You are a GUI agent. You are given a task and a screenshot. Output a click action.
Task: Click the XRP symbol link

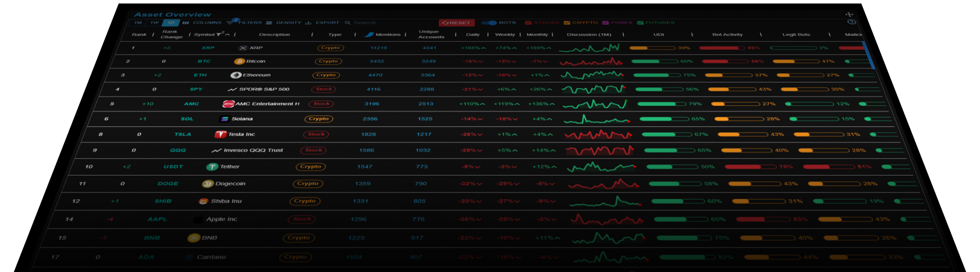[x=208, y=48]
